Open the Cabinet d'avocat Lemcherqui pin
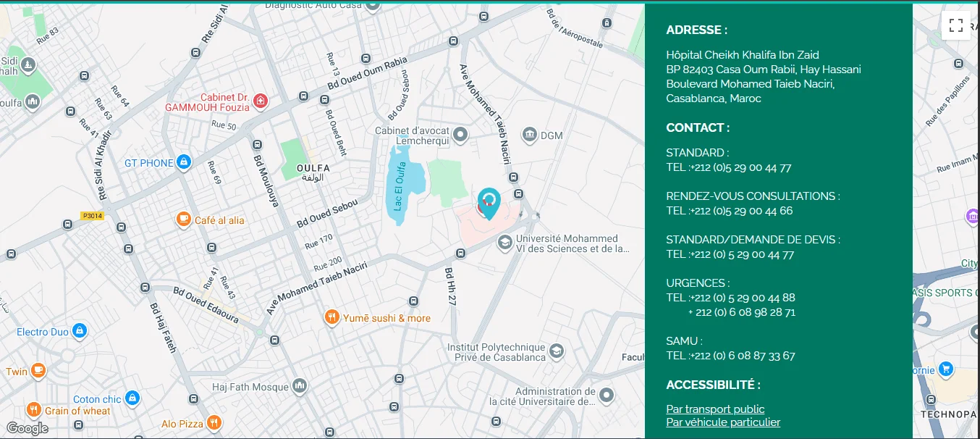This screenshot has height=439, width=980. [460, 135]
